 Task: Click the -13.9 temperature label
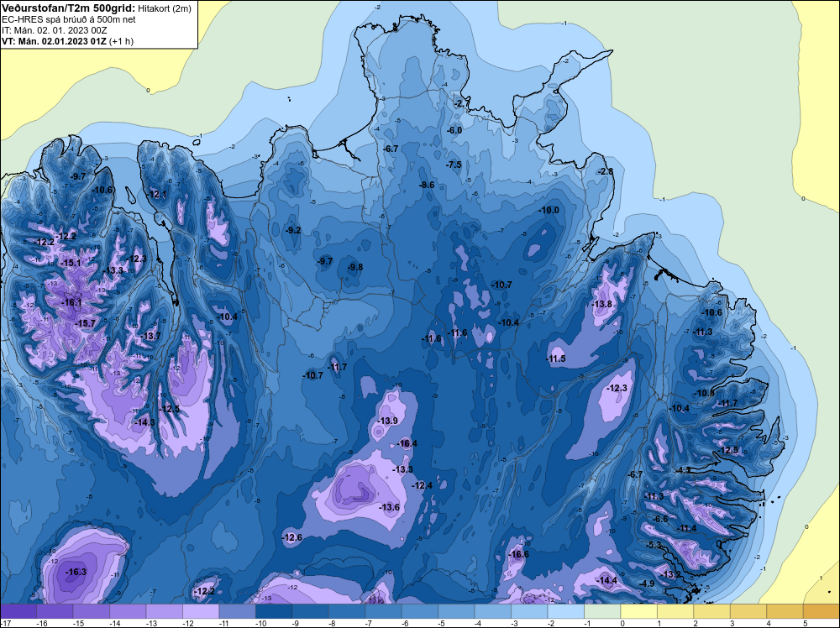coord(388,421)
